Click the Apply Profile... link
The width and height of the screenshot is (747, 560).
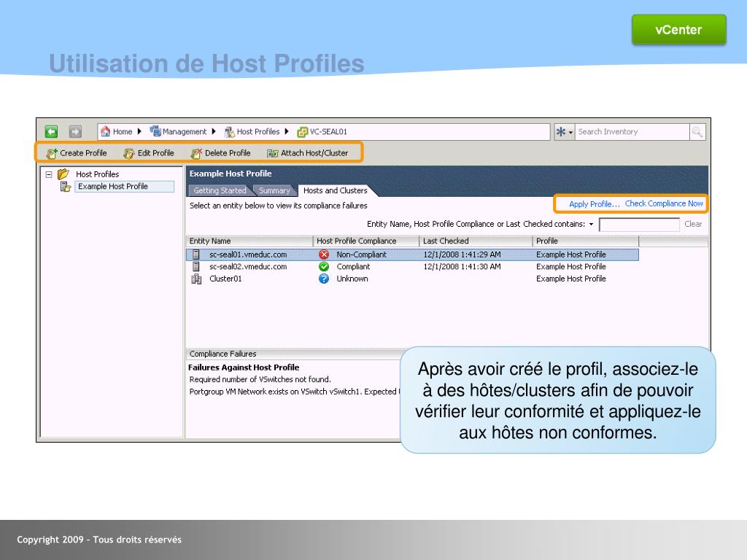click(x=594, y=204)
